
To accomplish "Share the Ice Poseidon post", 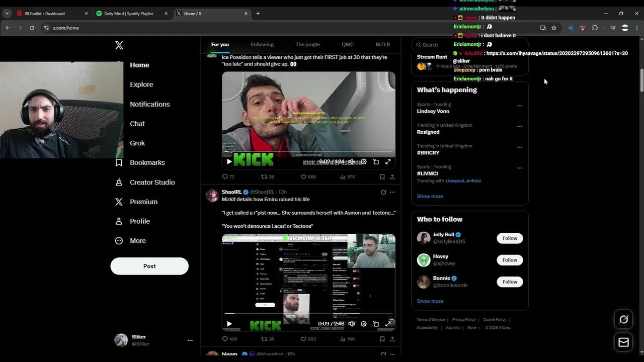I will point(392,177).
